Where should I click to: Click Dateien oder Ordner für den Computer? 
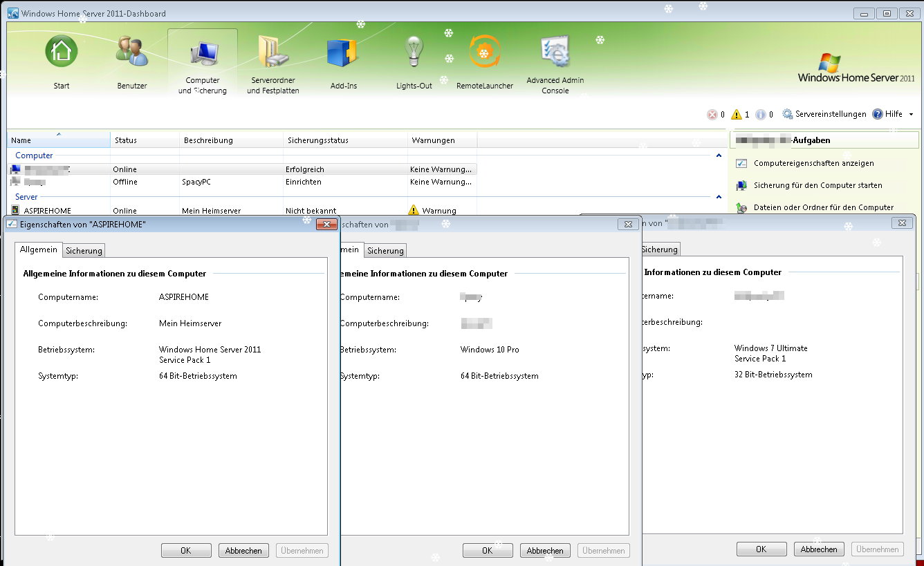824,207
